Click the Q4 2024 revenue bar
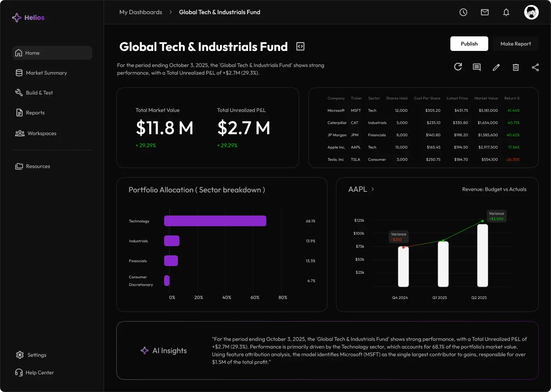 [403, 266]
